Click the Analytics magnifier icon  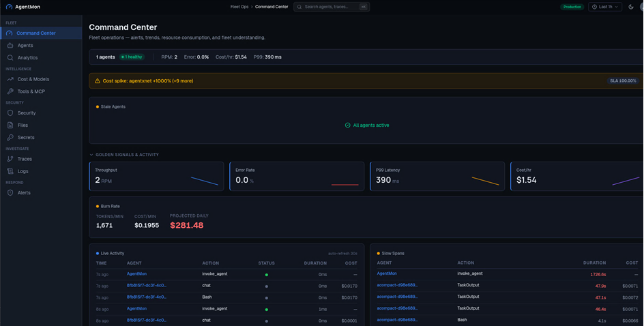[10, 58]
